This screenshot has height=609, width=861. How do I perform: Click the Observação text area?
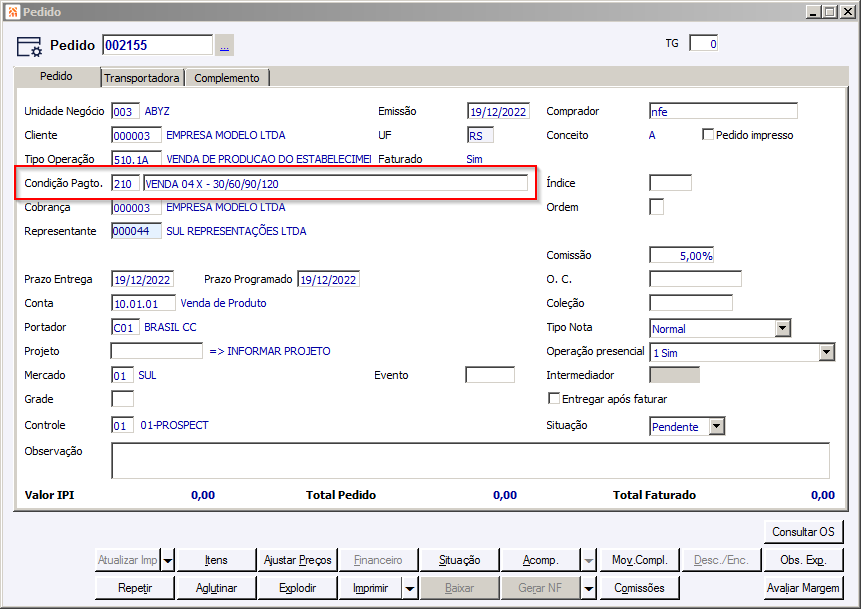(x=470, y=461)
